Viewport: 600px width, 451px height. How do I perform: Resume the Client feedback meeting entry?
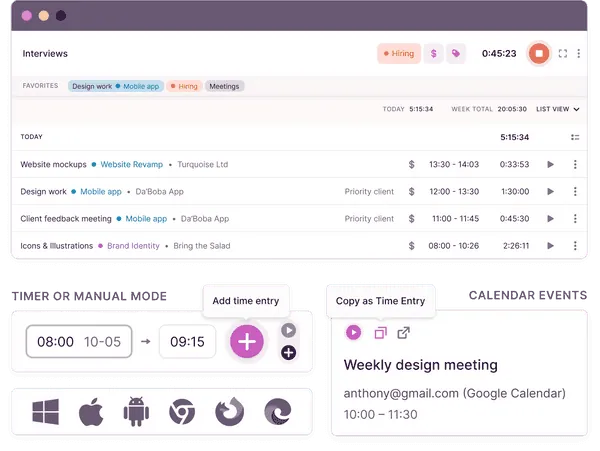[550, 219]
